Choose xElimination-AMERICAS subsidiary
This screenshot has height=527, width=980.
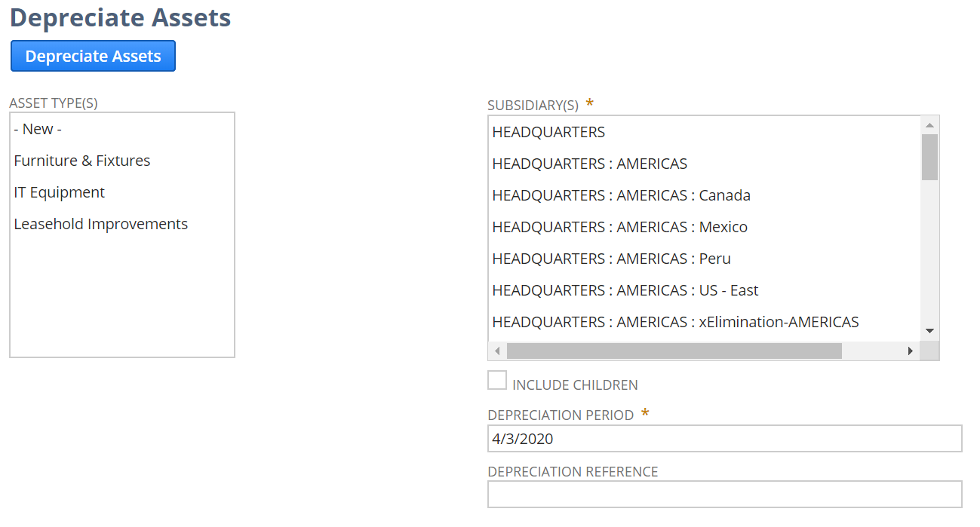[x=705, y=322]
